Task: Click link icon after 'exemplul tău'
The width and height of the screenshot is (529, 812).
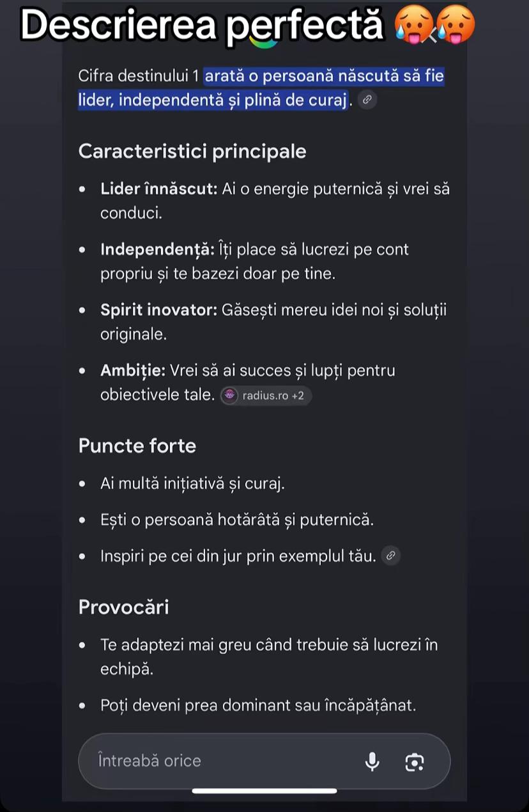Action: (x=391, y=556)
